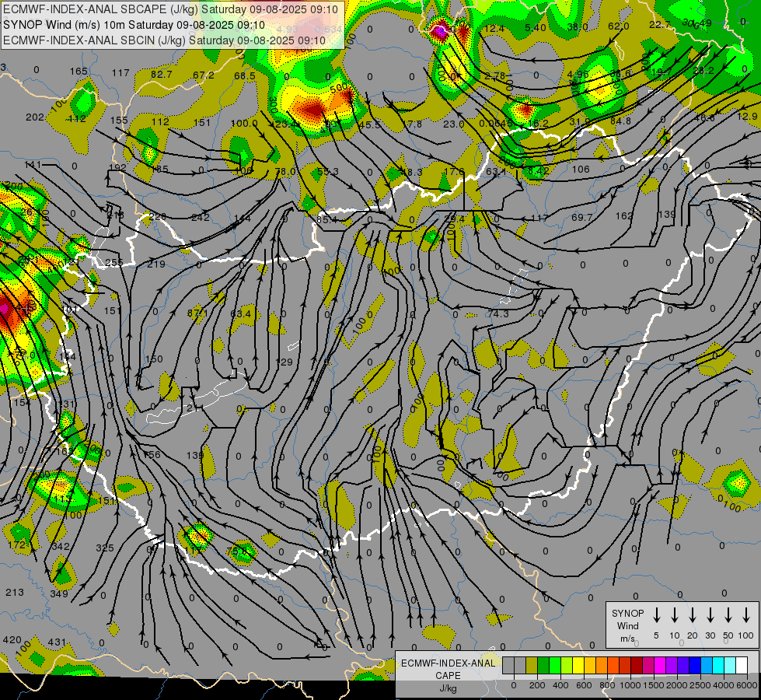Click the SYNOP wind arrow for 5 m/s
761x700 pixels.
point(656,615)
